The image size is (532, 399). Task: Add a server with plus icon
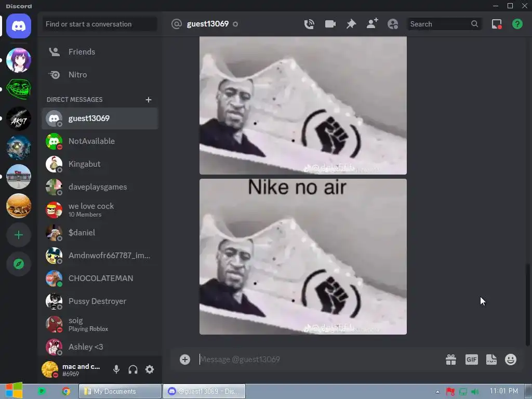[19, 235]
